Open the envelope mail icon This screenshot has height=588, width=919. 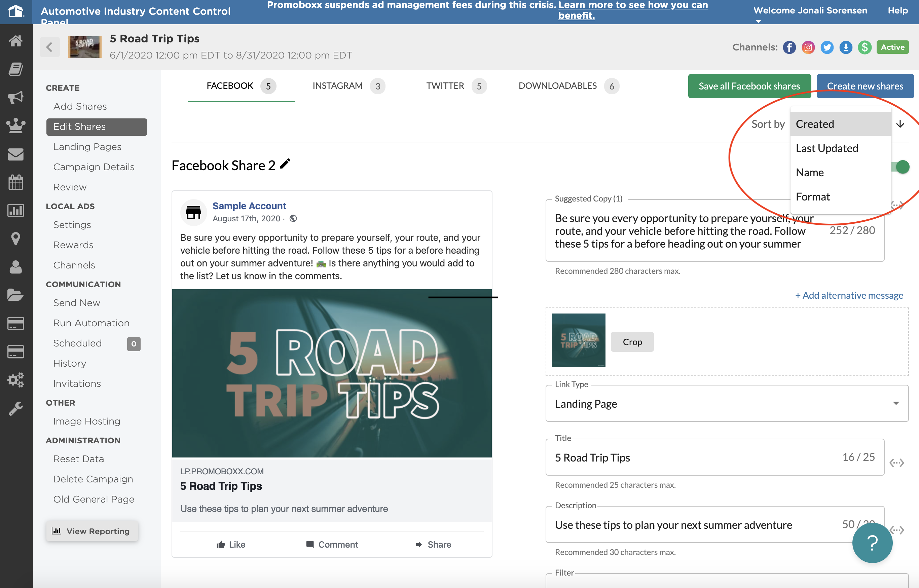(16, 154)
